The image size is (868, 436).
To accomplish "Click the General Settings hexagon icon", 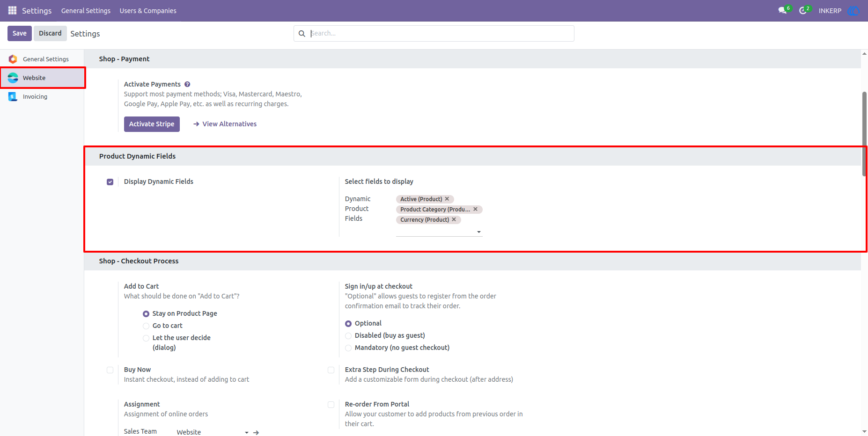I will [13, 59].
